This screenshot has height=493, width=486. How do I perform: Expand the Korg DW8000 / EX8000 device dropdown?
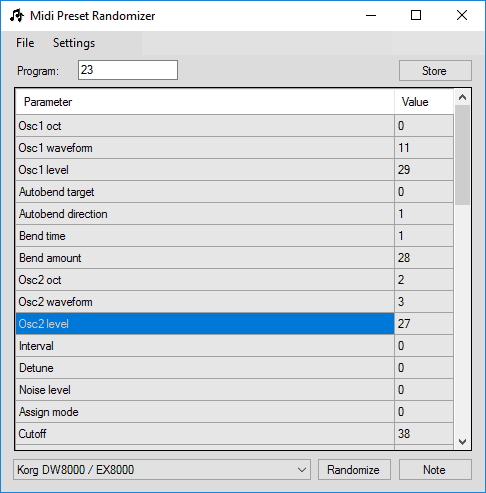click(162, 470)
